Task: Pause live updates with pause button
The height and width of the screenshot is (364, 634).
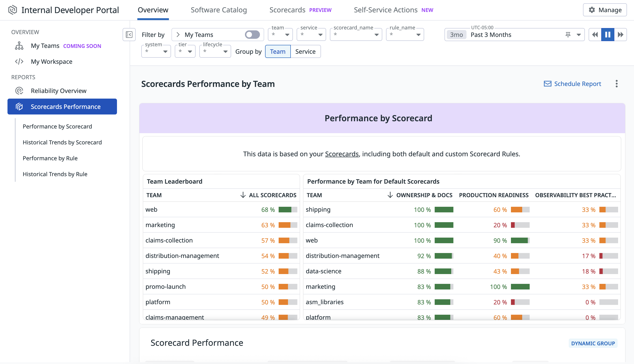Action: coord(608,35)
